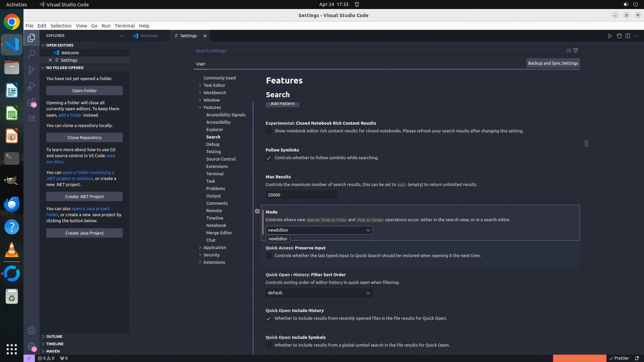
Task: Open Filter Sort Order default dropdown
Action: point(319,293)
